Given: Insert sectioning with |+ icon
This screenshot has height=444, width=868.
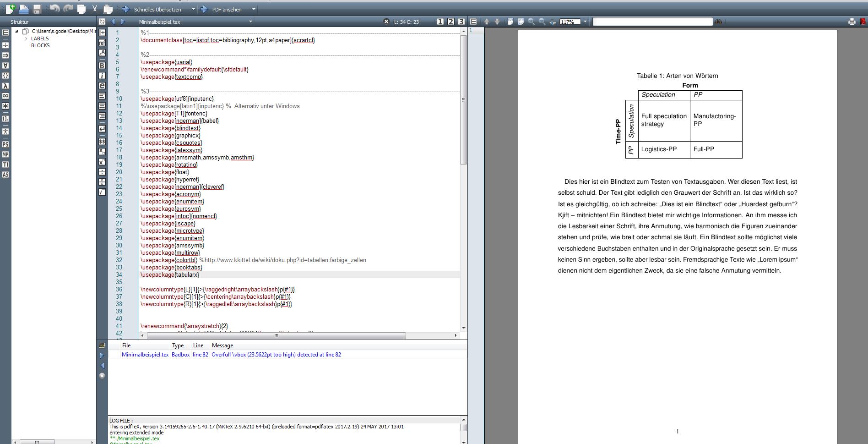Looking at the screenshot, I should click(x=102, y=33).
